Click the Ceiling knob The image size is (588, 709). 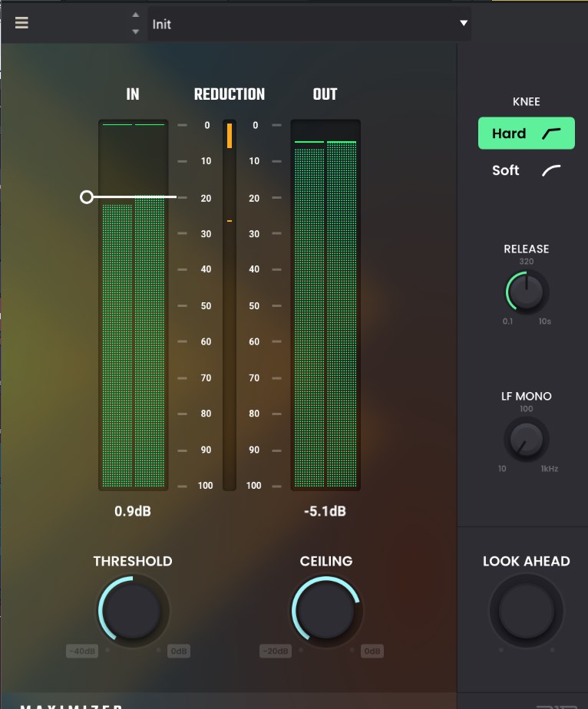tap(326, 611)
